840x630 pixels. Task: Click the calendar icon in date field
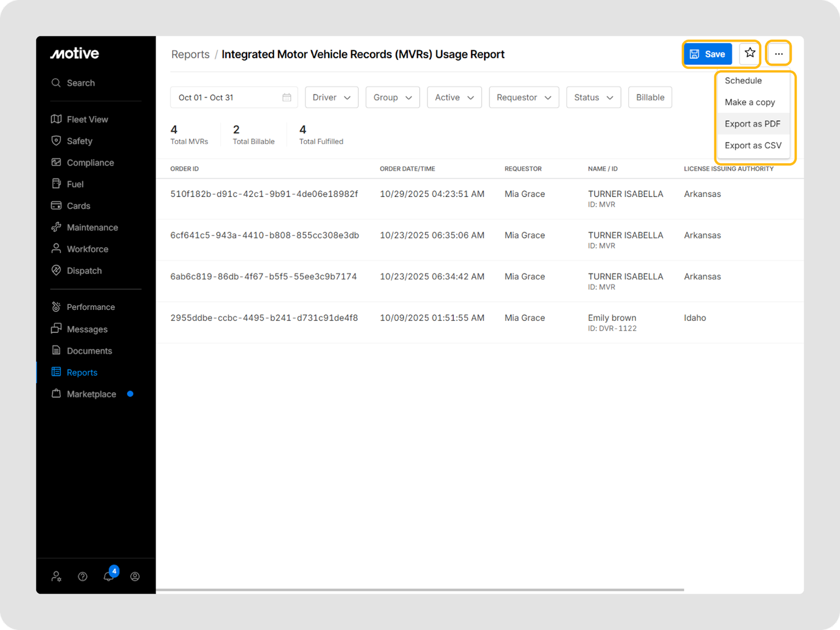287,97
